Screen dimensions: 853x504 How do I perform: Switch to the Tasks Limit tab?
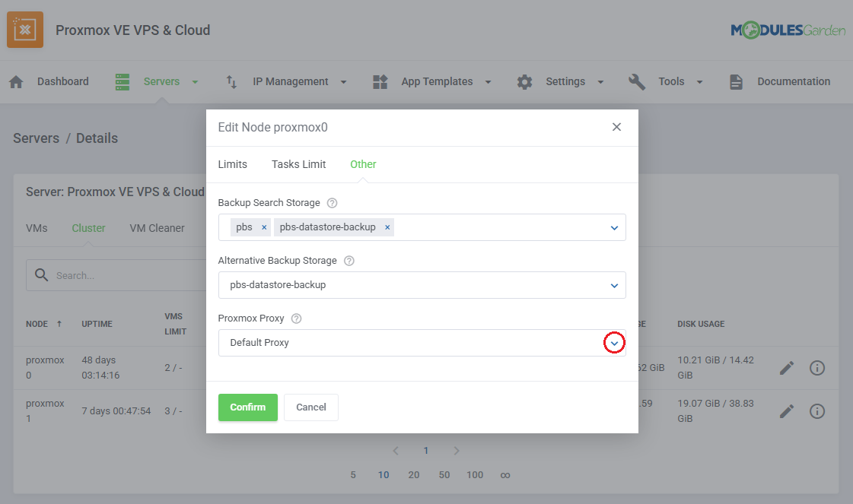coord(298,164)
